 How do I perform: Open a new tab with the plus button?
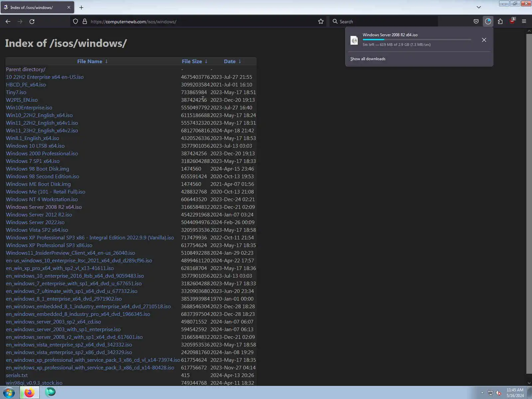(x=81, y=7)
